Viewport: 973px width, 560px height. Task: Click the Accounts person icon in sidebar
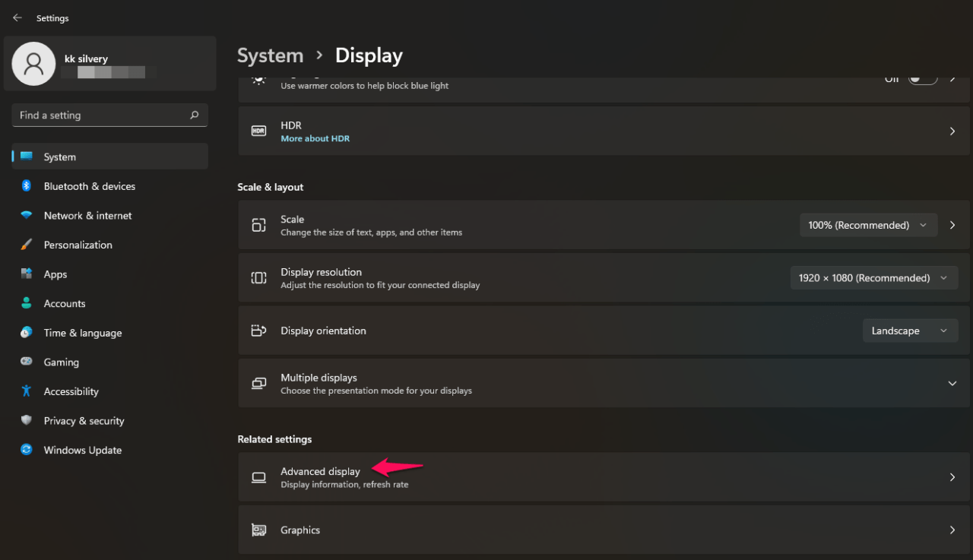point(27,303)
